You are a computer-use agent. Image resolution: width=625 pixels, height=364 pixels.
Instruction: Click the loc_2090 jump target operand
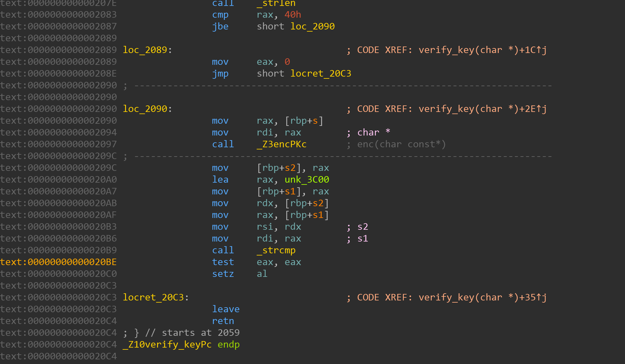[312, 27]
